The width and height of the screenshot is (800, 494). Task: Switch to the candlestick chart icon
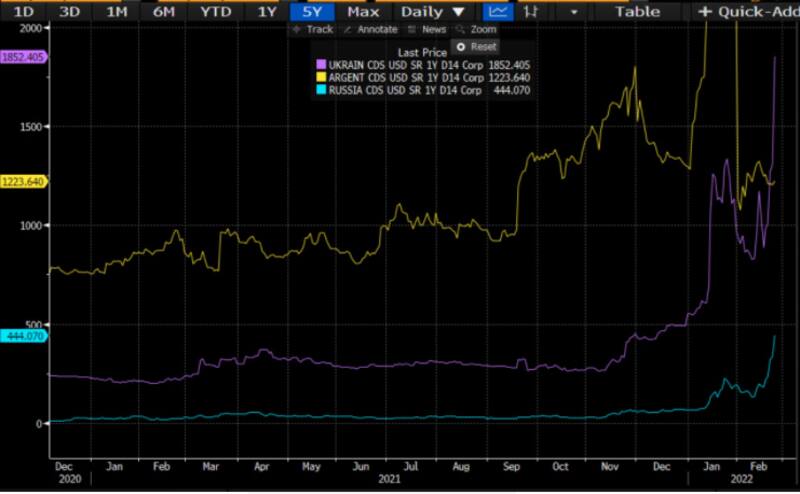pyautogui.click(x=529, y=12)
